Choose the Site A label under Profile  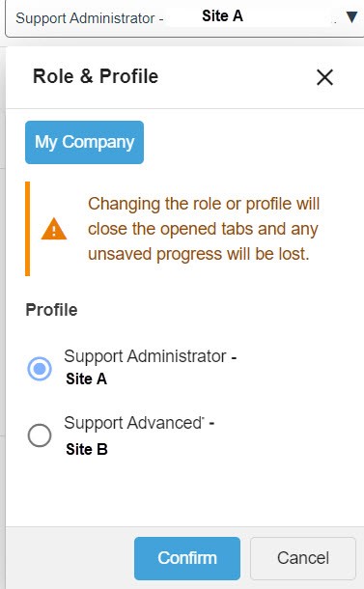pyautogui.click(x=86, y=379)
